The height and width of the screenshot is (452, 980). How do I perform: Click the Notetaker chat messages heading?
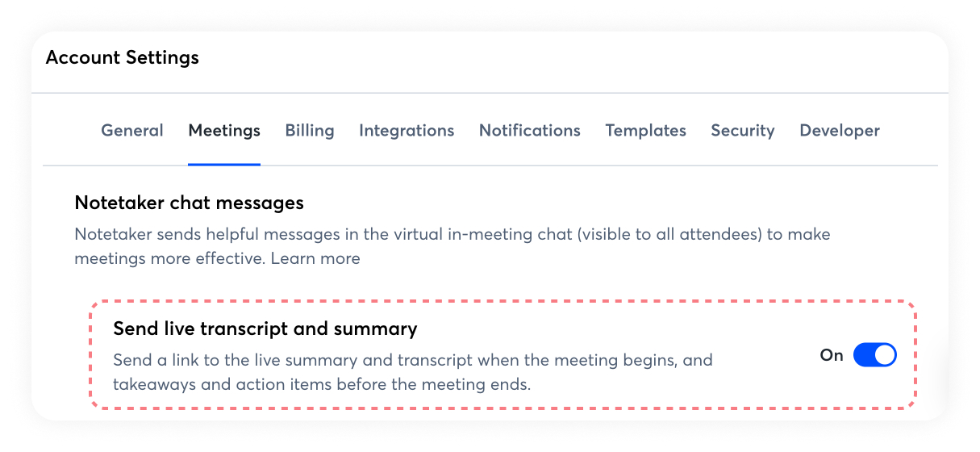point(190,203)
